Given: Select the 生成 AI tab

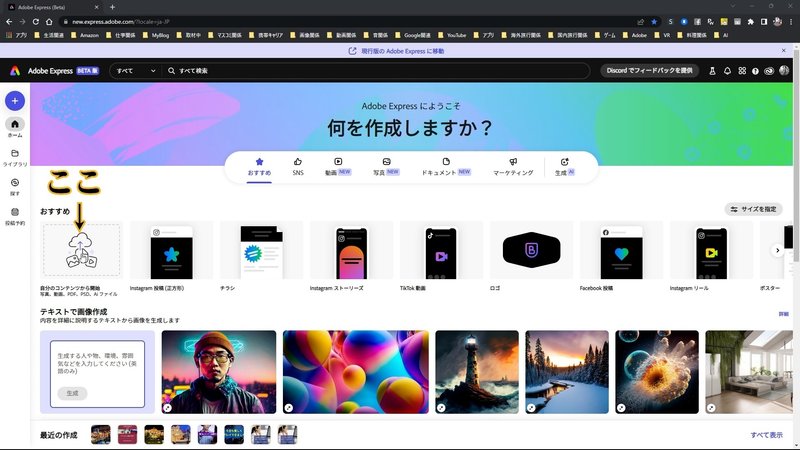Looking at the screenshot, I should [x=564, y=167].
